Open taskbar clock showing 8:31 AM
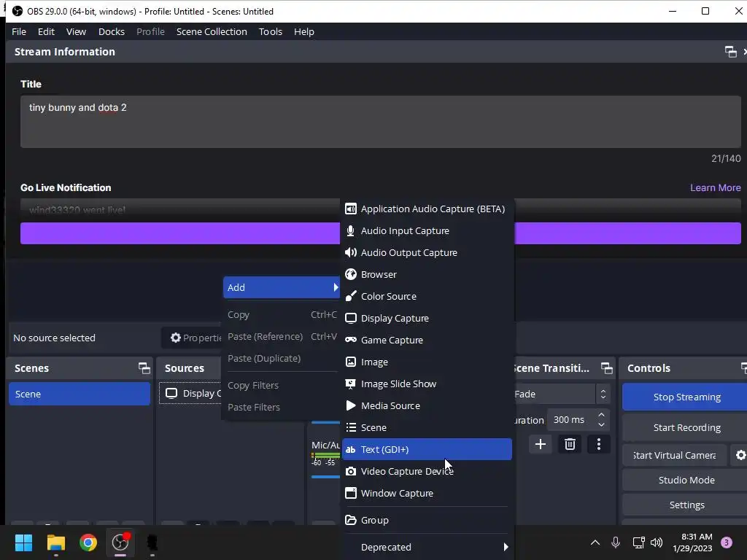The height and width of the screenshot is (560, 747). [693, 542]
